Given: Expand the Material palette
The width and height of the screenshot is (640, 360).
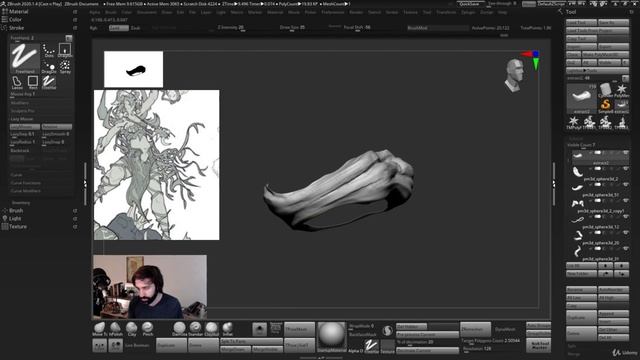Looking at the screenshot, I should coord(18,11).
